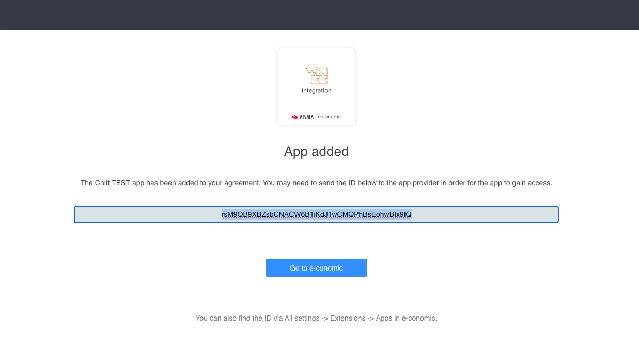Select the Integration label under the puzzle icon
The height and width of the screenshot is (364, 639).
pyautogui.click(x=316, y=91)
